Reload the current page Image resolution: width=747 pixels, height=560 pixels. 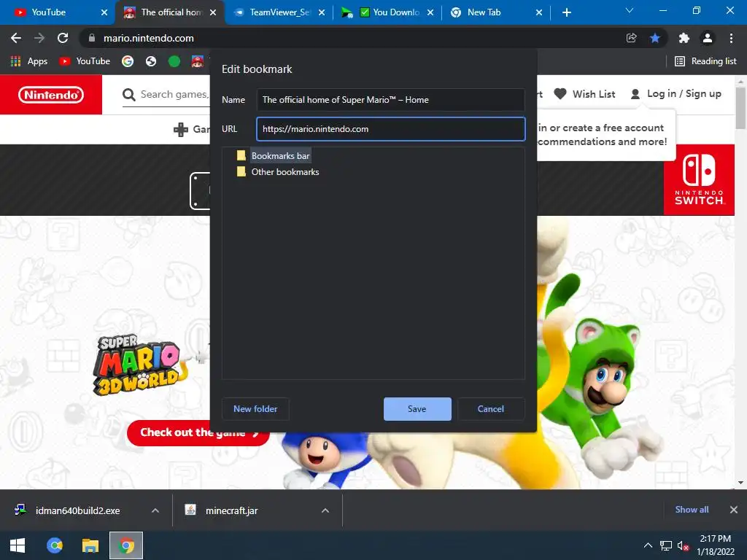pos(63,38)
